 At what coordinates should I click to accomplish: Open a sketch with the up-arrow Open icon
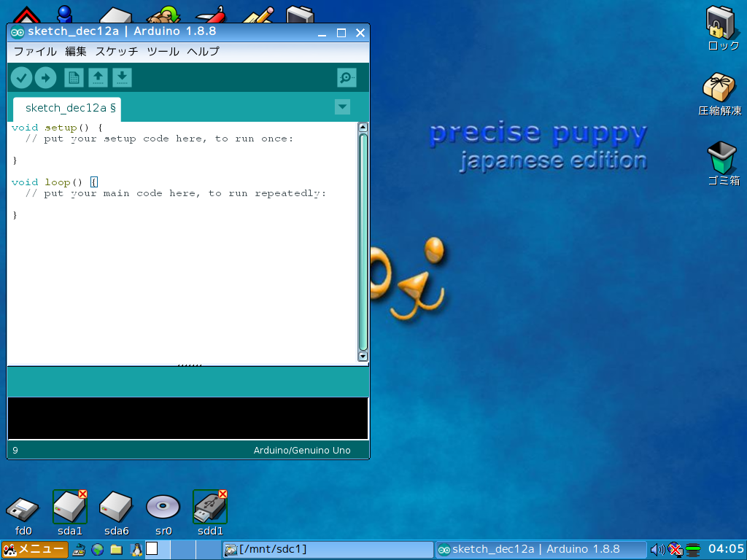coord(98,77)
